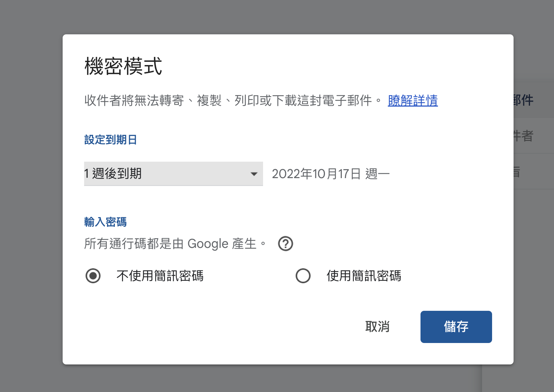This screenshot has height=392, width=554.
Task: Click the dropdown arrow beside 1 週後到期
Action: (x=254, y=174)
